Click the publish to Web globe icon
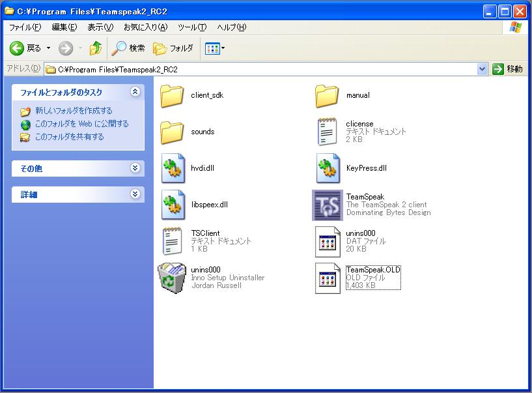This screenshot has height=393, width=532. 25,124
